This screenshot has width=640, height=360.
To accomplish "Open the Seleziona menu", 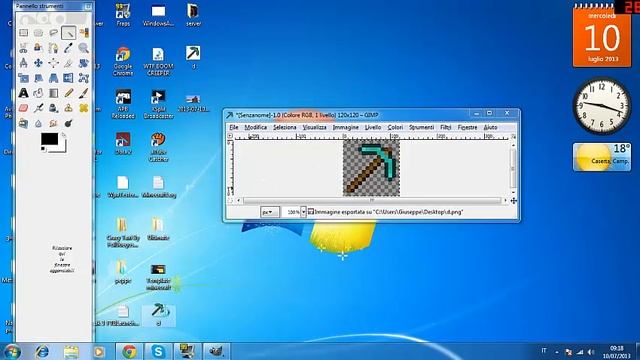I will click(284, 127).
